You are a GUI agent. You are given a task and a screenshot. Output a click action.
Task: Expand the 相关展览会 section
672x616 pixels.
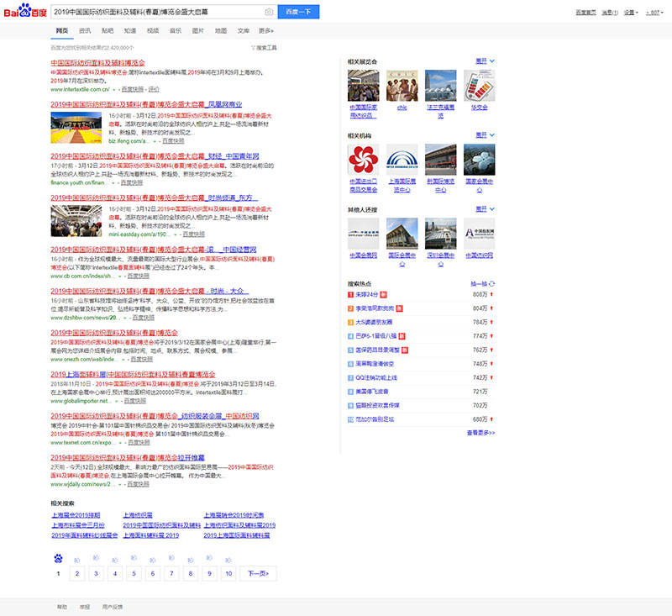pos(486,61)
